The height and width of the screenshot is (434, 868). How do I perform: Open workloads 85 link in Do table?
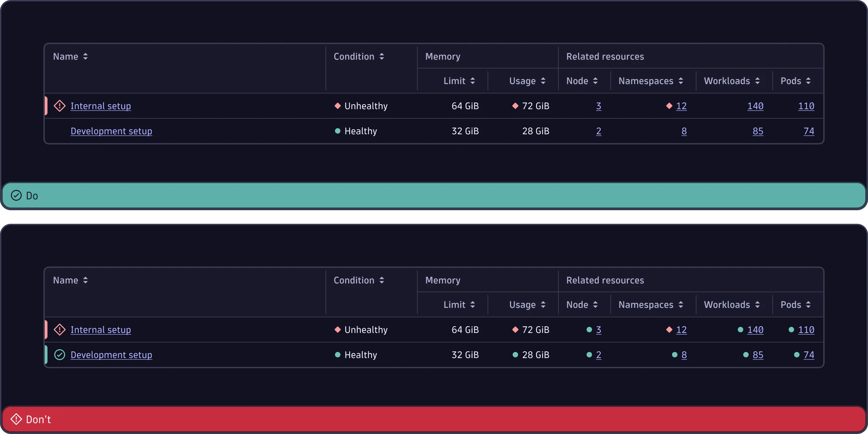pyautogui.click(x=758, y=131)
